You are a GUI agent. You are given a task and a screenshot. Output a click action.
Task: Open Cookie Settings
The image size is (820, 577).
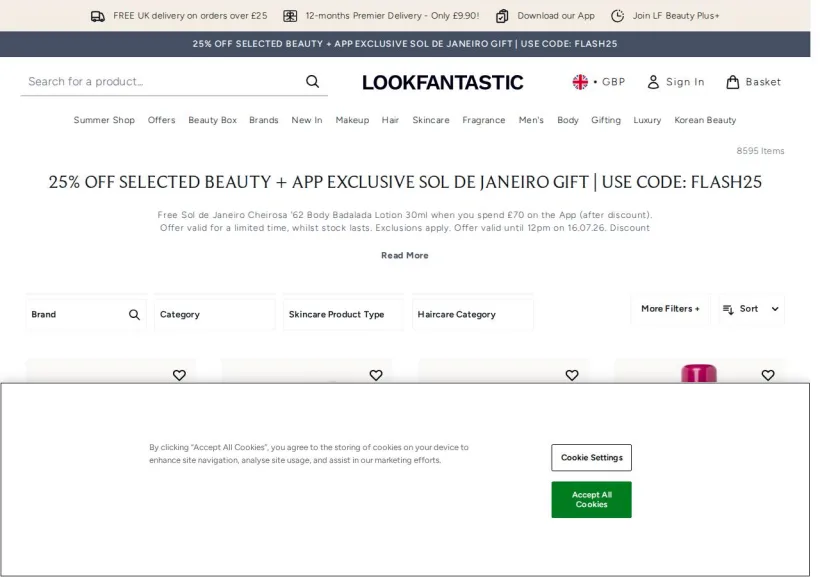[x=591, y=458]
